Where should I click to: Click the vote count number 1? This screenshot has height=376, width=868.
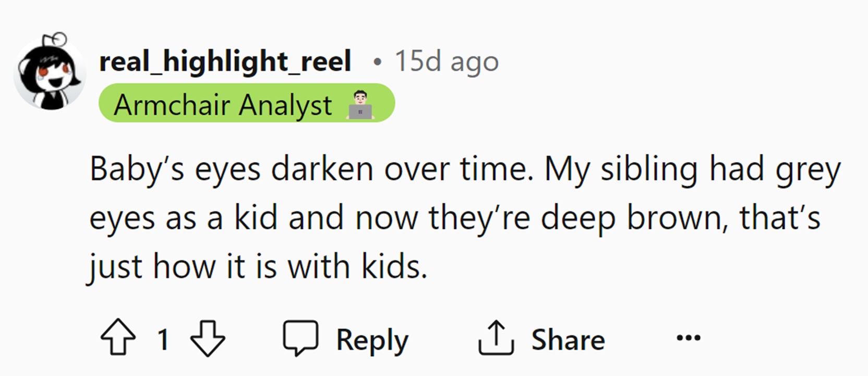[163, 340]
